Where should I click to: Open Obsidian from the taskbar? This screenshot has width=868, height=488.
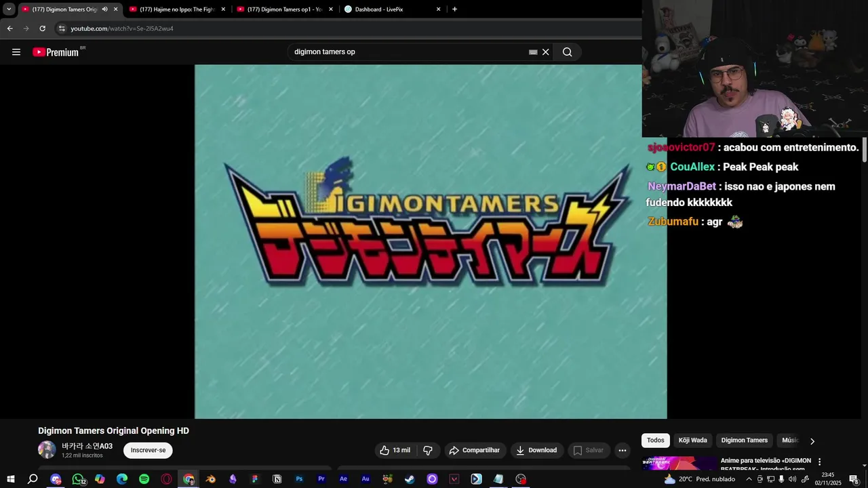[x=233, y=479]
